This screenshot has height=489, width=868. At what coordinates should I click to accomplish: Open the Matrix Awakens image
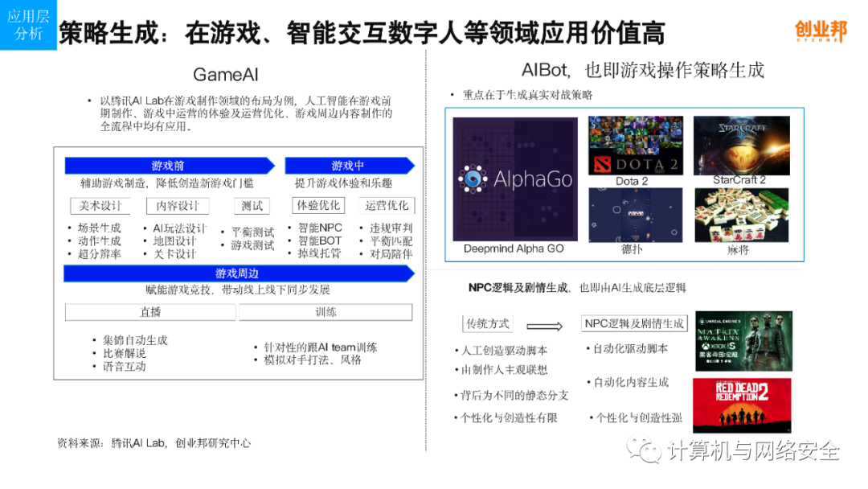coord(744,341)
